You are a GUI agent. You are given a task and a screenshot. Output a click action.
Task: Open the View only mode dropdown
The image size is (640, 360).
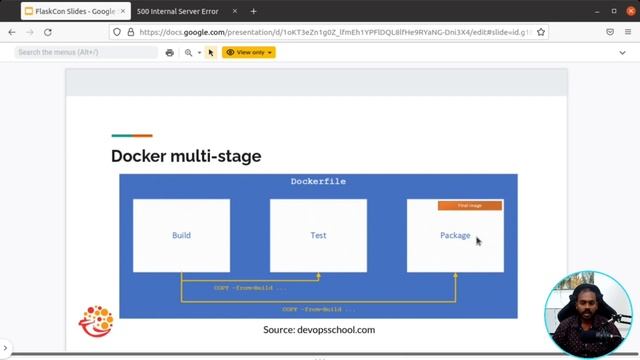coord(249,52)
